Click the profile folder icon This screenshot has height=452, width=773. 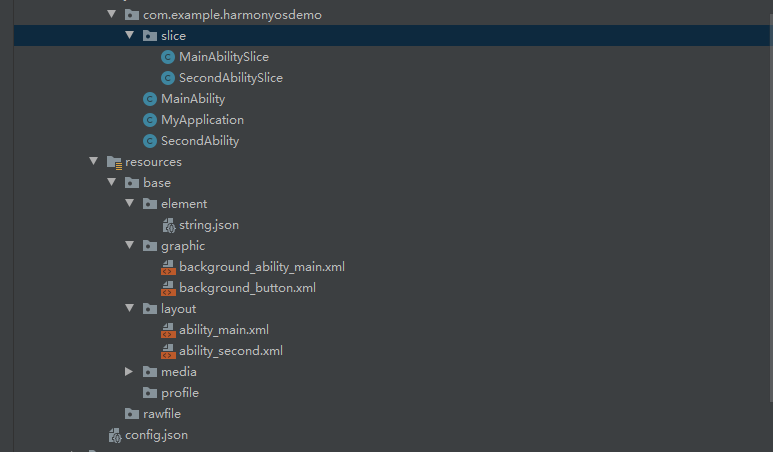pos(150,393)
